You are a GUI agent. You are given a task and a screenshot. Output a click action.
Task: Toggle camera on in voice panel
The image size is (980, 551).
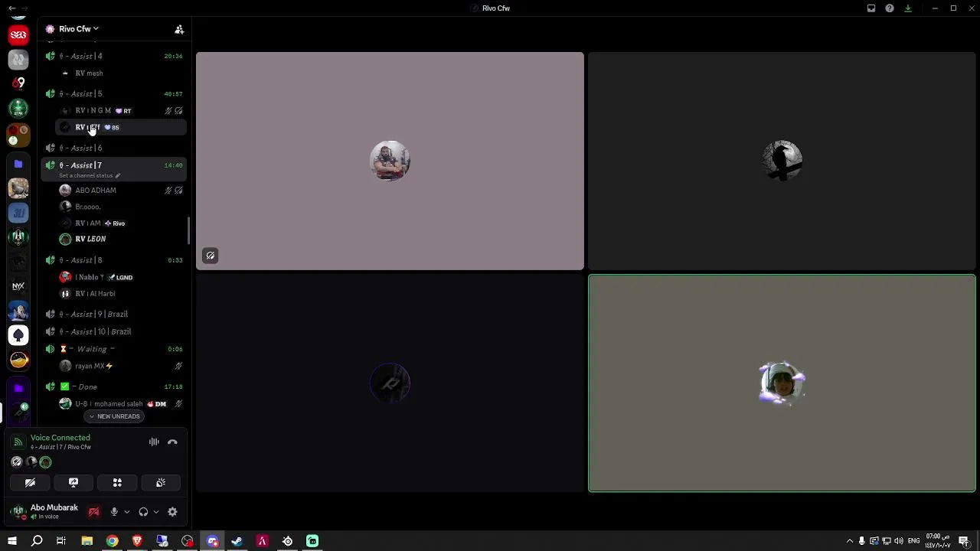(x=30, y=483)
